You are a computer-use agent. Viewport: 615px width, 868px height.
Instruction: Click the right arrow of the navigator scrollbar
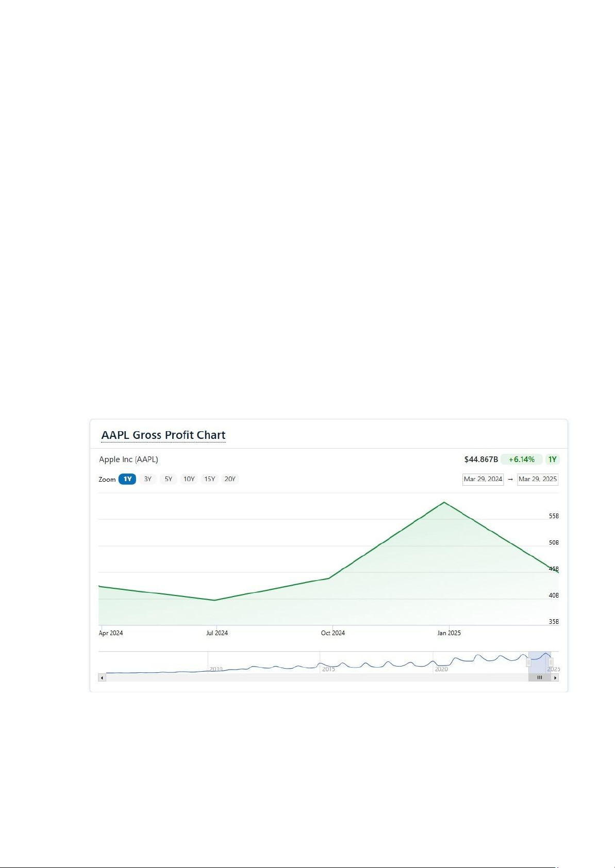pyautogui.click(x=555, y=678)
